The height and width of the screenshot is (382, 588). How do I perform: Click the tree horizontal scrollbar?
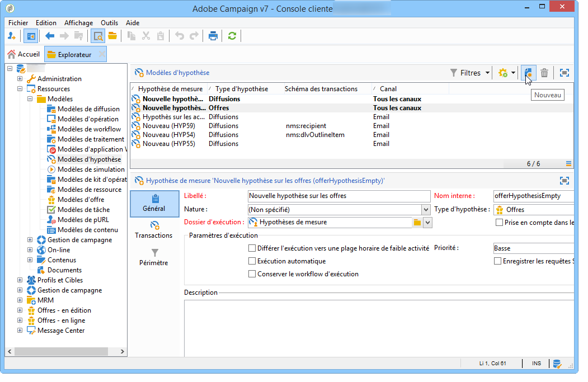pos(61,352)
